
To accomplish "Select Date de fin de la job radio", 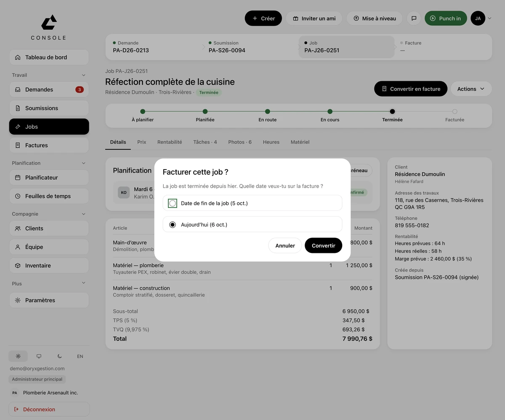I will tap(173, 203).
